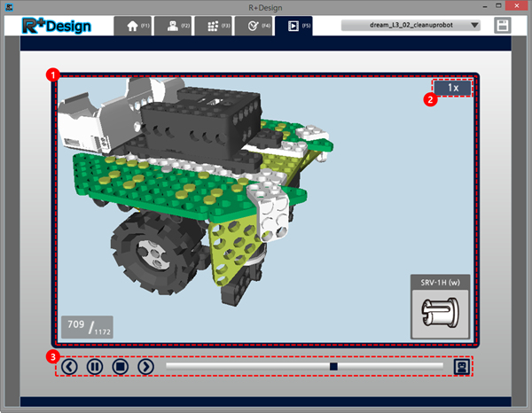Click the progress slider handle
Screen dimensions: 532x413
tap(333, 365)
